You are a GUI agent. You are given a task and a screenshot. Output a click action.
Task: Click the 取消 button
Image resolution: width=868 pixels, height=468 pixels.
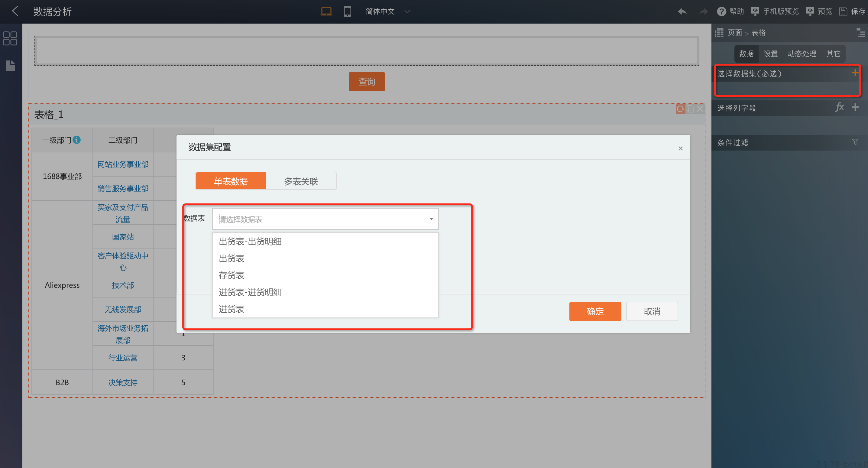click(652, 311)
